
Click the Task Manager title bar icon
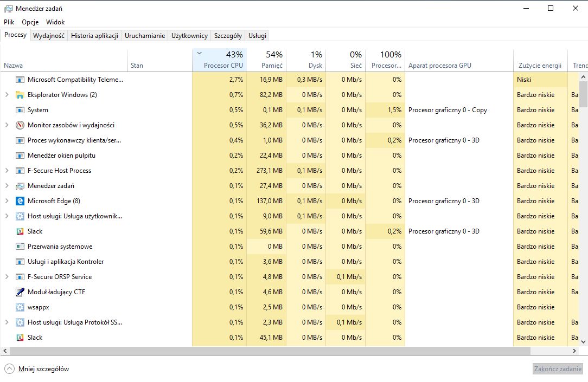pos(8,9)
